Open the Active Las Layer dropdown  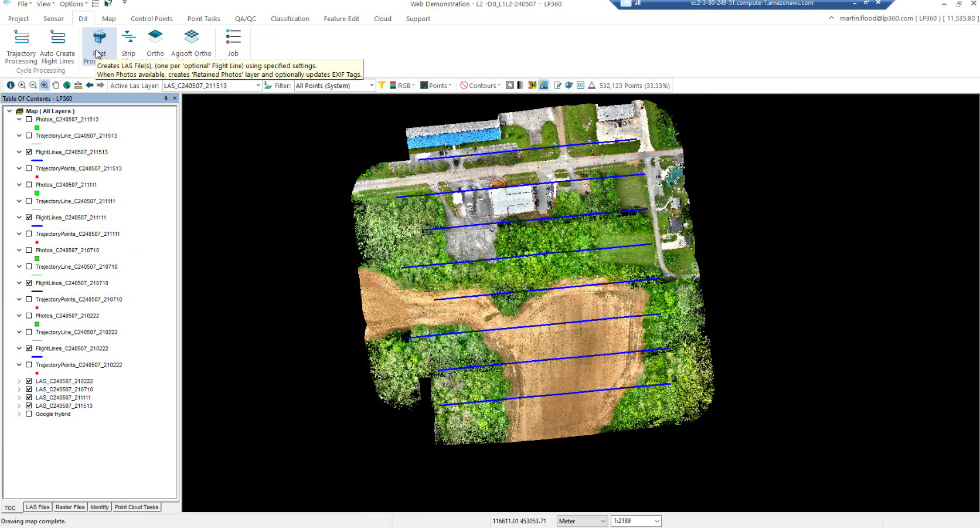258,85
